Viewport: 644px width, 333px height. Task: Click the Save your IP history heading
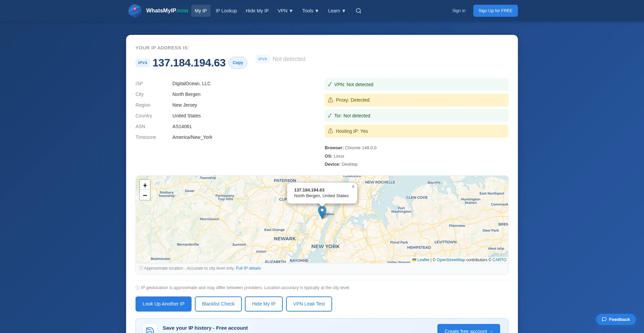(x=205, y=328)
